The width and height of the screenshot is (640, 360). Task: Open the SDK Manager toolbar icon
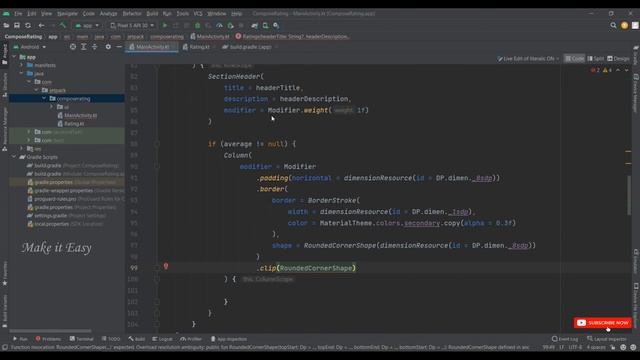click(276, 25)
